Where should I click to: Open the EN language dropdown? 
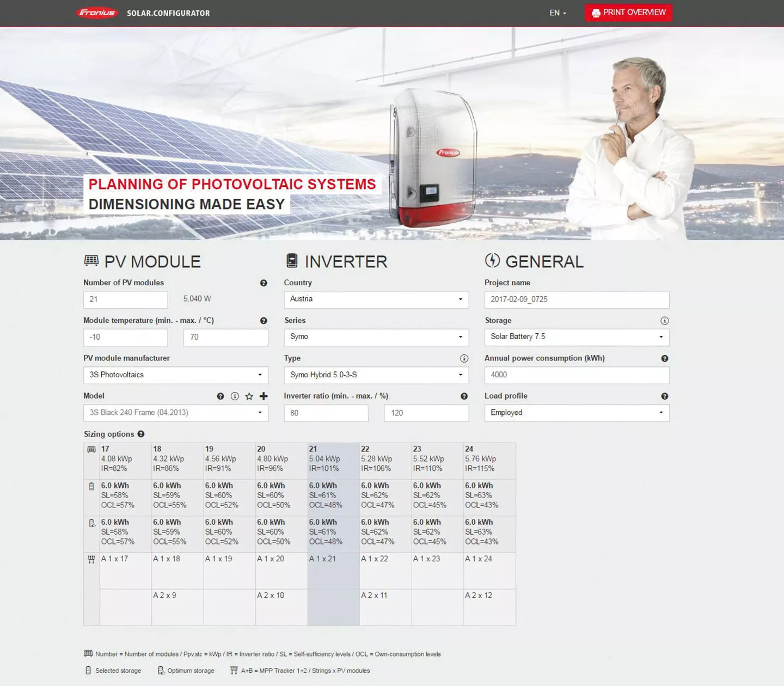tap(558, 13)
